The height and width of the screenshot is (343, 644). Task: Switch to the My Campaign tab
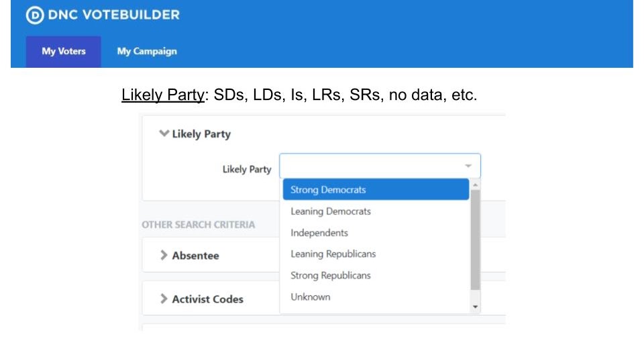click(147, 52)
